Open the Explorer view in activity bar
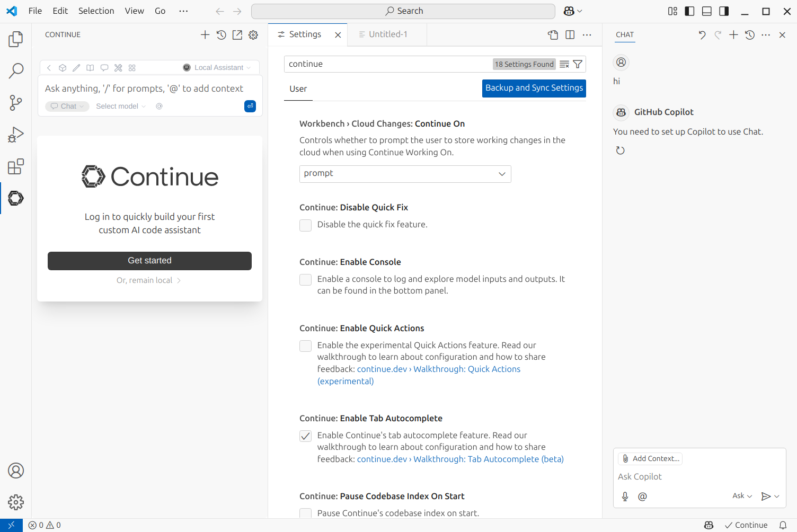Image resolution: width=797 pixels, height=532 pixels. click(16, 39)
